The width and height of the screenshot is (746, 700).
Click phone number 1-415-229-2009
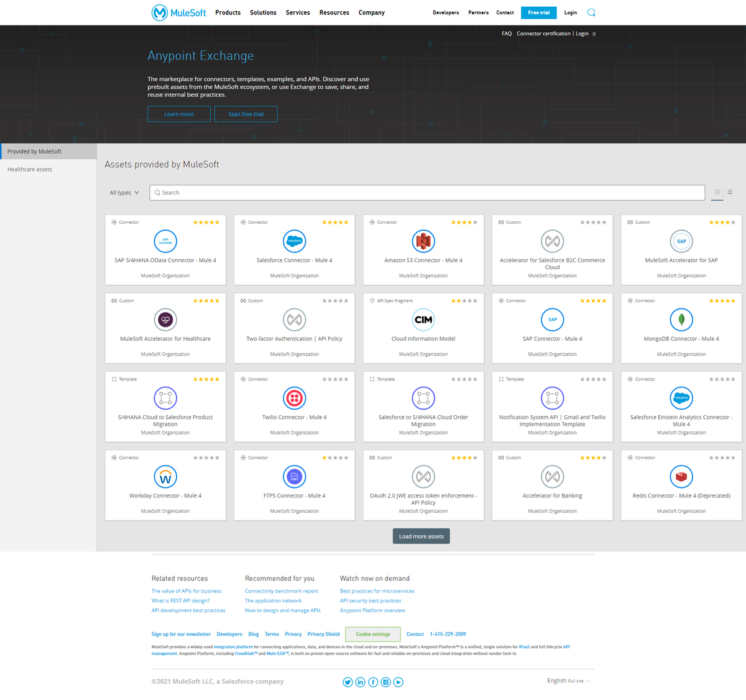click(448, 634)
